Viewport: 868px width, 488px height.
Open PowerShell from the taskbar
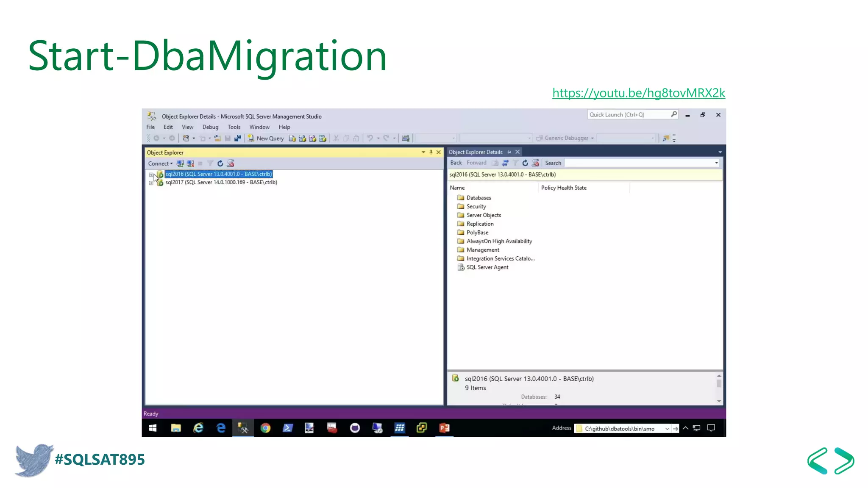pyautogui.click(x=287, y=428)
